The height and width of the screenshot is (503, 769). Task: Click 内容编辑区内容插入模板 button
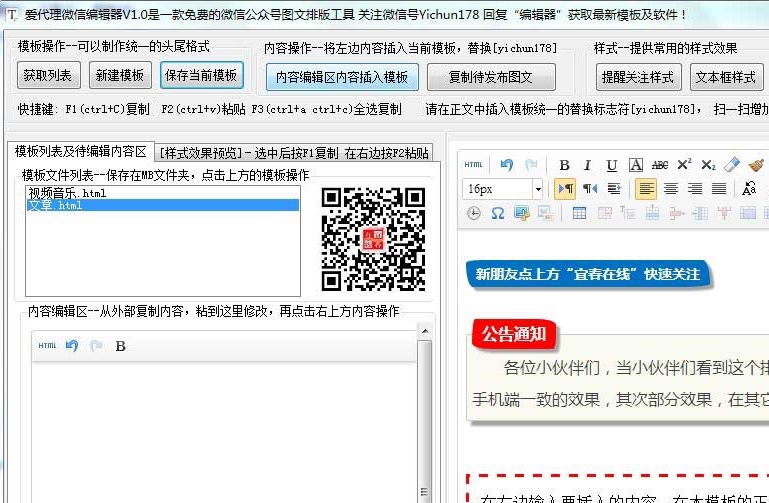coord(342,77)
